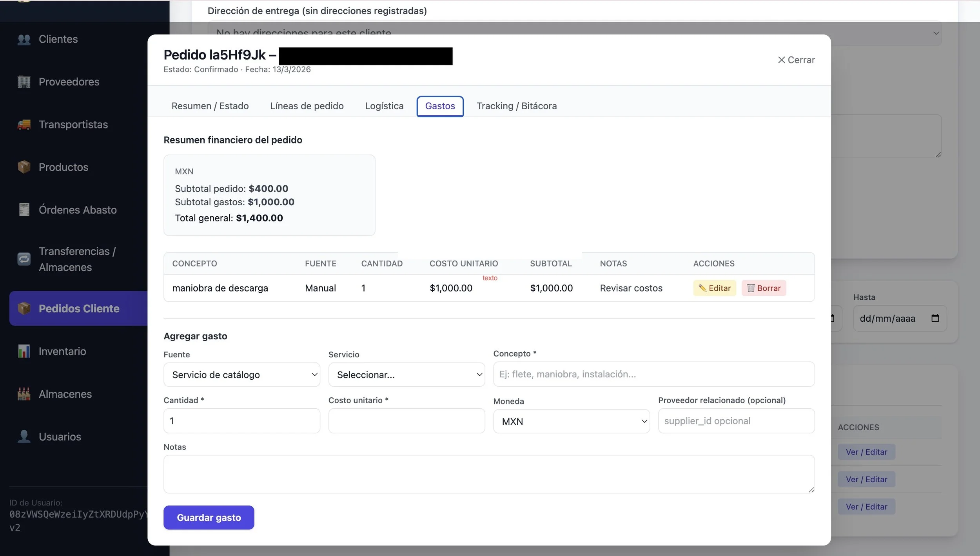Click the Órdenes Abasto receipt icon

[x=24, y=210]
